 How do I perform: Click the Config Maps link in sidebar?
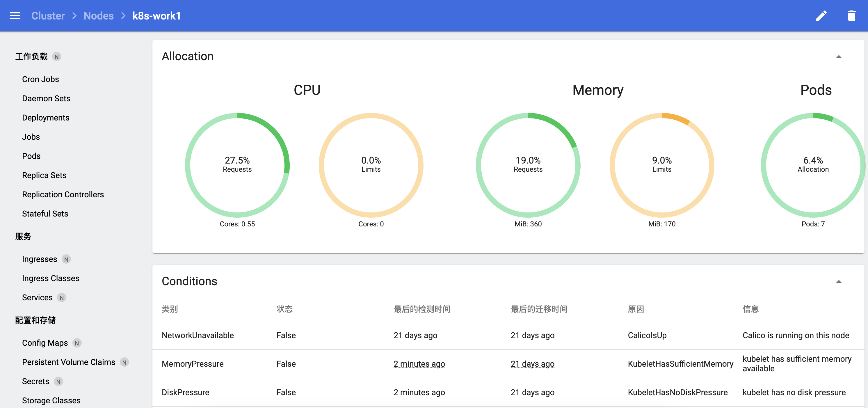click(44, 343)
